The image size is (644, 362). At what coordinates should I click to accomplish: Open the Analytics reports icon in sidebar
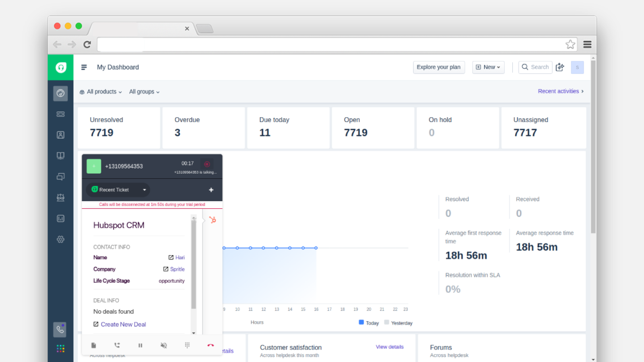coord(60,218)
